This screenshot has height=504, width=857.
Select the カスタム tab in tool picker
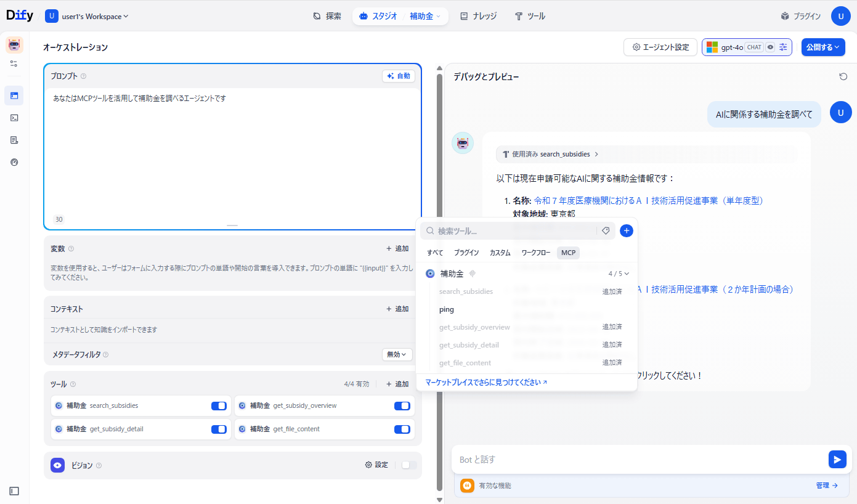pos(500,253)
